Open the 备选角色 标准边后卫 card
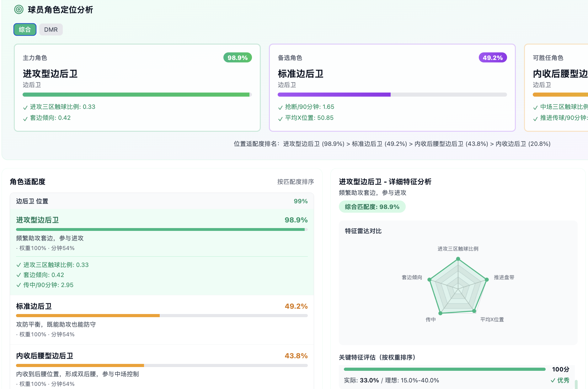588x389 pixels. click(392, 88)
